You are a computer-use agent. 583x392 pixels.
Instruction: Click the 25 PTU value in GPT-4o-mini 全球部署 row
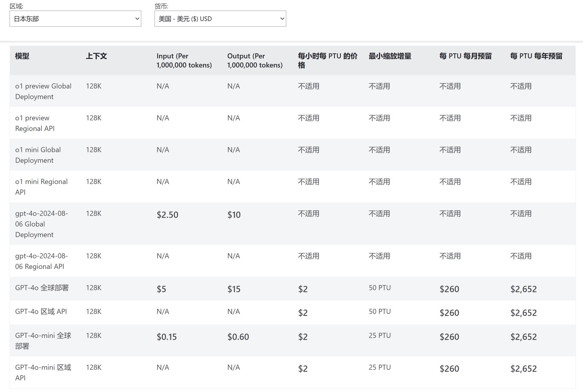pyautogui.click(x=380, y=336)
